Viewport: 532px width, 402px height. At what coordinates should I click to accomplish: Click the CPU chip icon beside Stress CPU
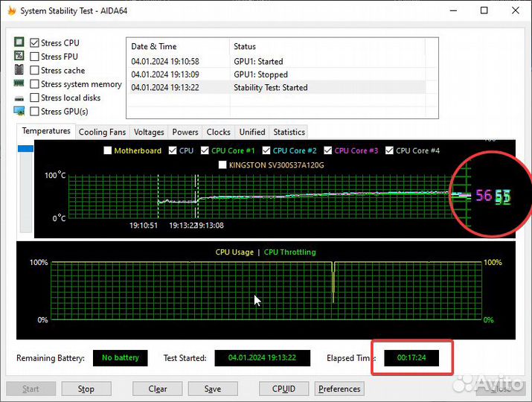[x=19, y=43]
